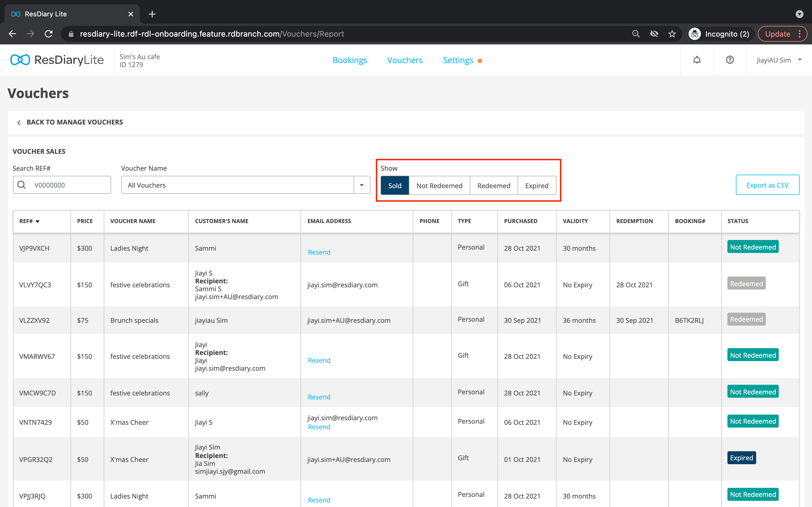This screenshot has width=812, height=507.
Task: Expand the All Vouchers dropdown
Action: (361, 185)
